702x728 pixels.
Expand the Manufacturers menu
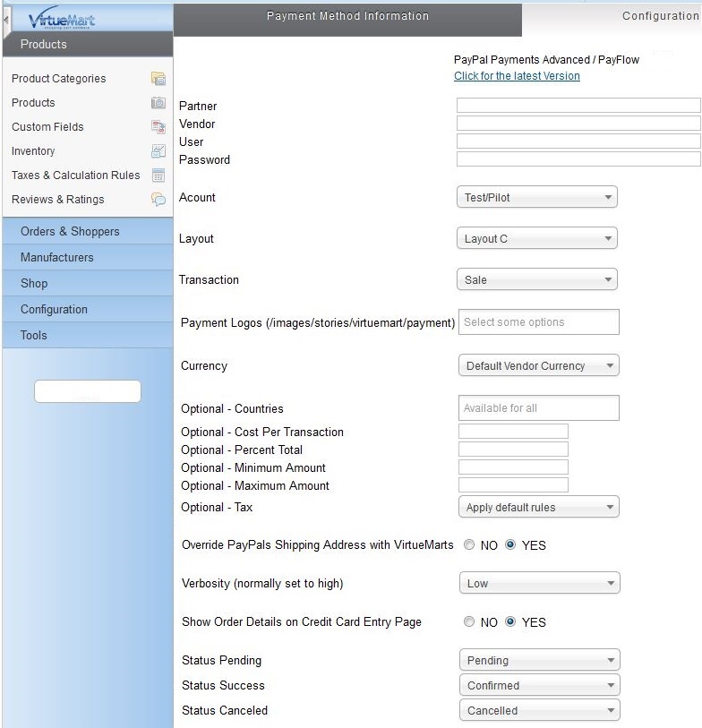click(x=88, y=257)
